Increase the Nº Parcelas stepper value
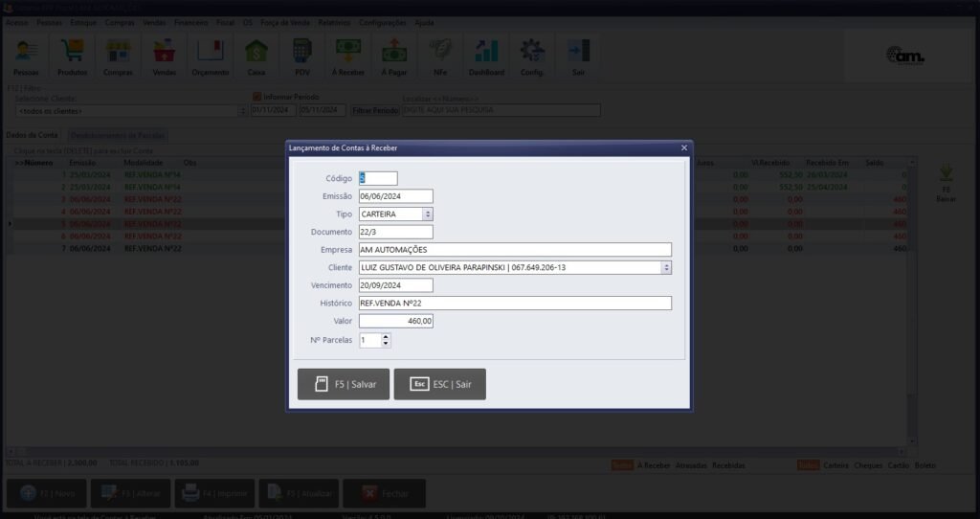Viewport: 980px width, 519px height. (x=386, y=336)
